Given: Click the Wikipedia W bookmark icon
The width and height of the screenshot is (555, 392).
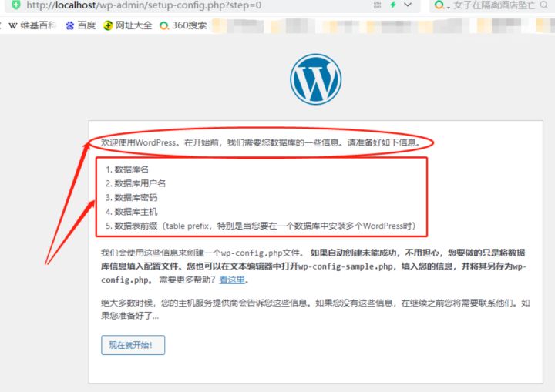Looking at the screenshot, I should [13, 26].
